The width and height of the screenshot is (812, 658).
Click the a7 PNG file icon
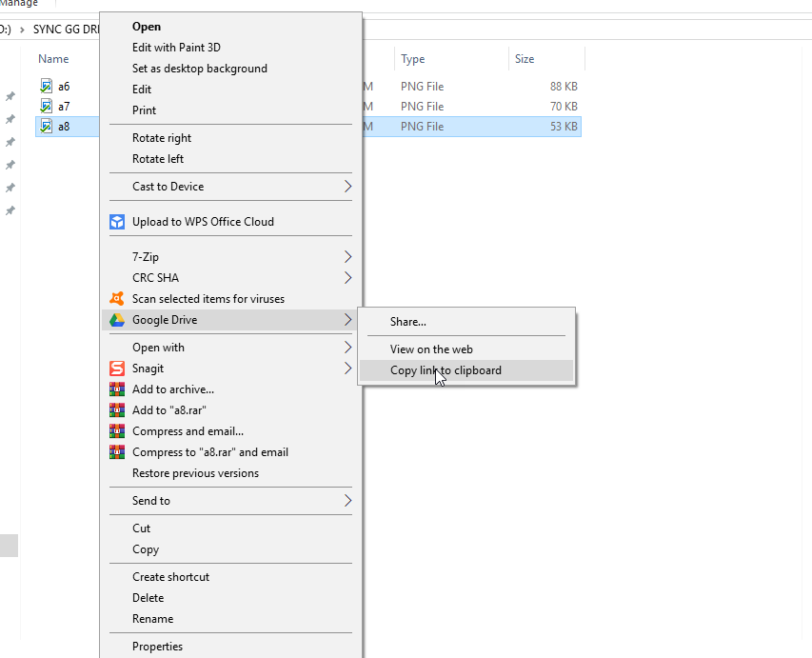47,107
